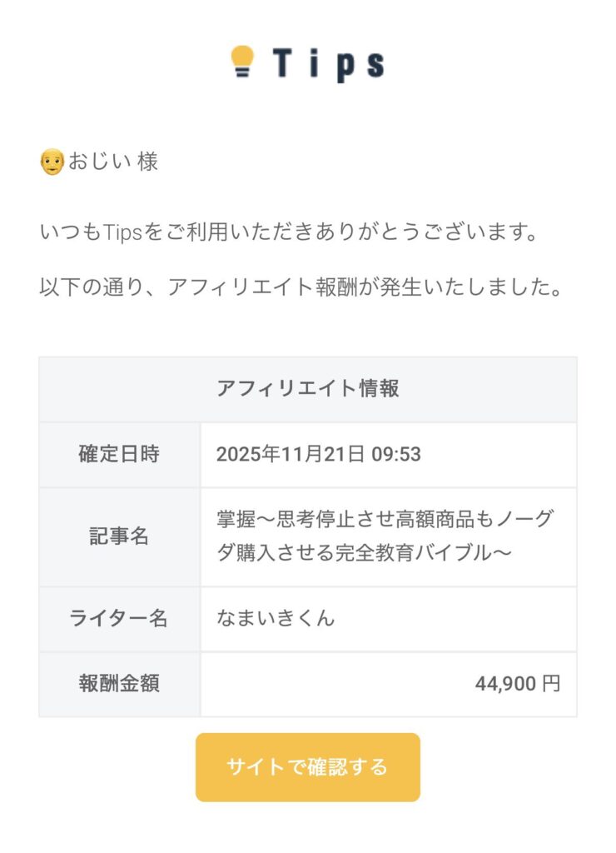The width and height of the screenshot is (616, 853).
Task: Click the 様 honorific after the name
Action: [x=147, y=162]
